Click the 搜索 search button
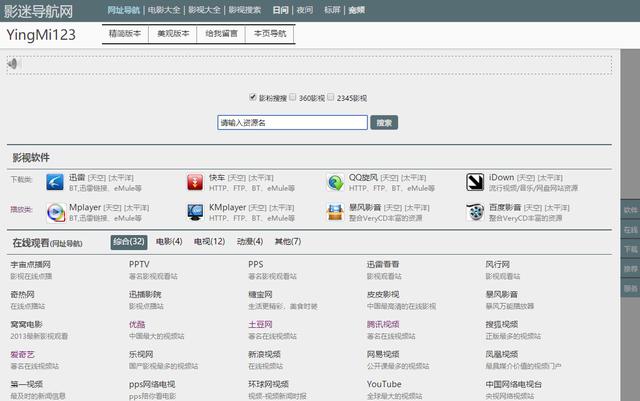 coord(384,123)
